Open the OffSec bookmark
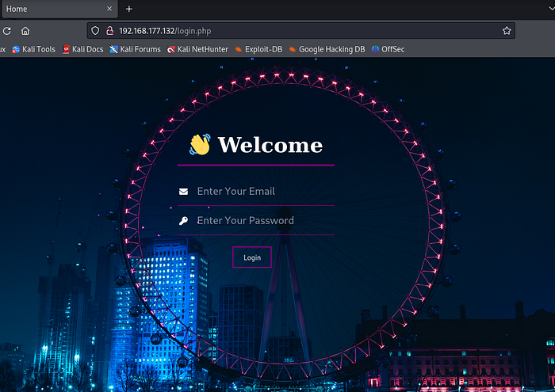555x392 pixels. tap(388, 49)
